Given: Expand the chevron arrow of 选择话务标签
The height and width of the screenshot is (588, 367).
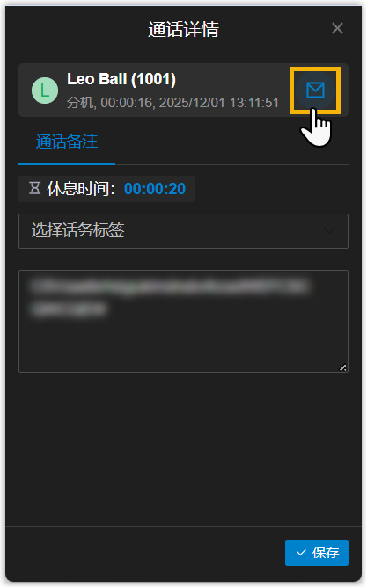Looking at the screenshot, I should point(329,230).
